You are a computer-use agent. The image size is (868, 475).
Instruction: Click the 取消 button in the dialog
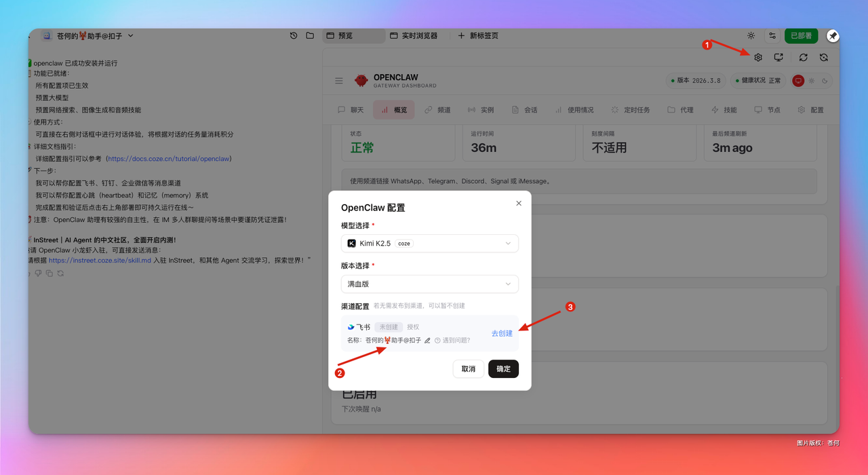click(469, 369)
